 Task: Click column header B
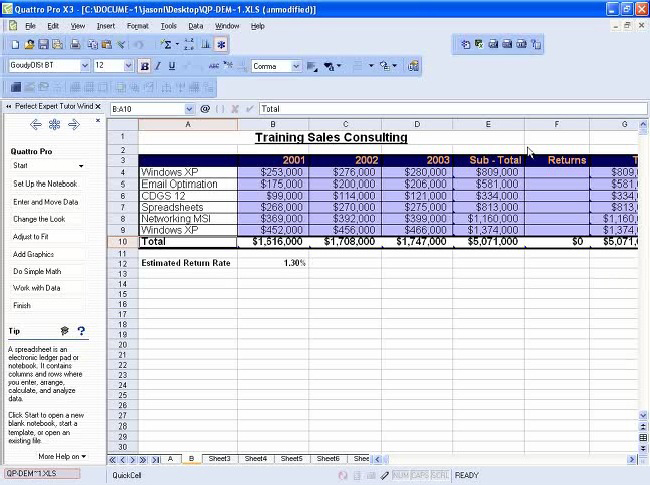(x=273, y=124)
